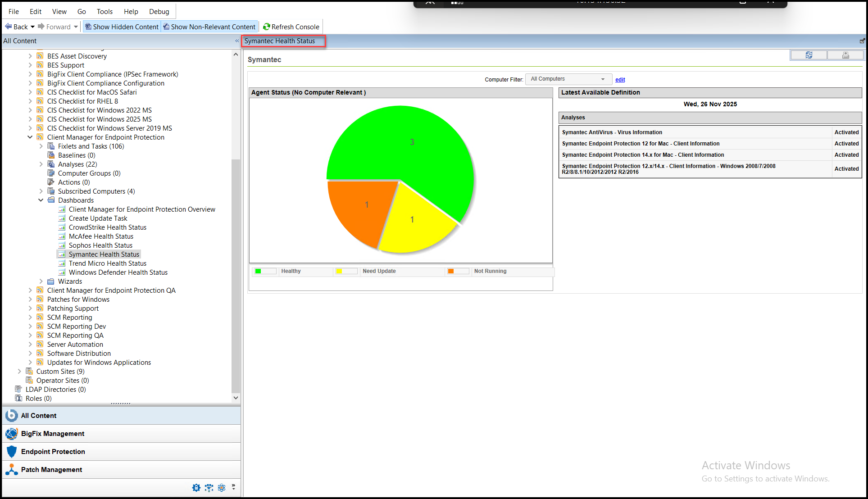The height and width of the screenshot is (499, 868).
Task: Click the All Content domain icon
Action: [x=11, y=415]
